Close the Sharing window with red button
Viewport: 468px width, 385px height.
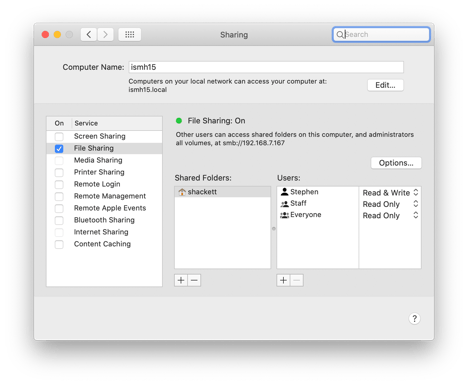[x=45, y=34]
